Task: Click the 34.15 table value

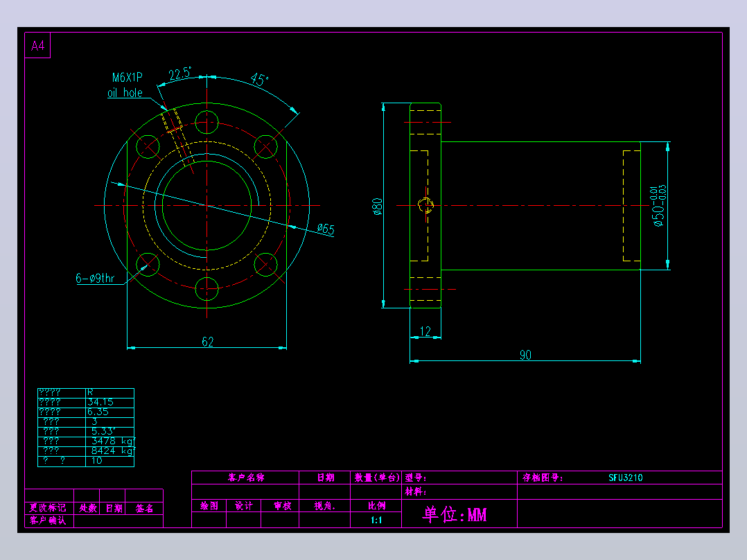Action: point(100,402)
